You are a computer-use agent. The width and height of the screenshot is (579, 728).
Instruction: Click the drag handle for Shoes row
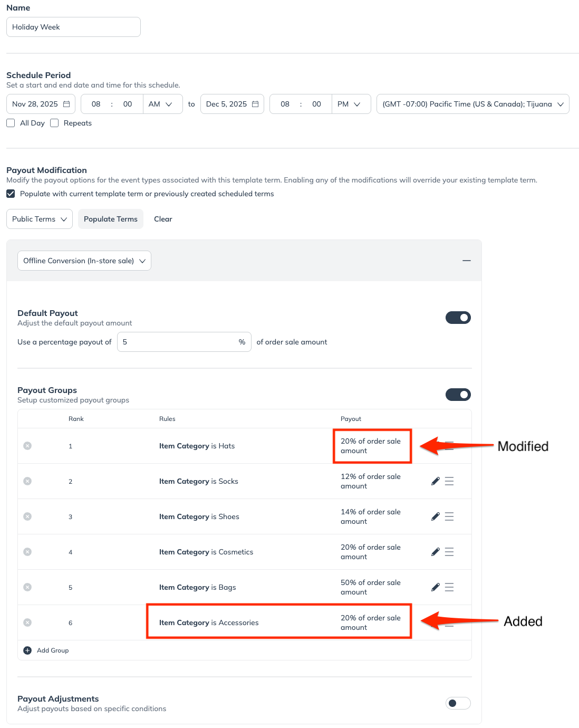pyautogui.click(x=449, y=516)
